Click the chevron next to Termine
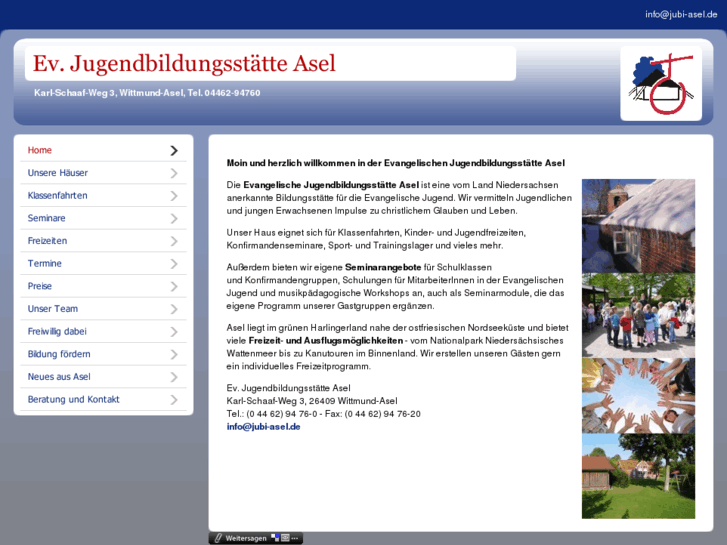 click(174, 264)
